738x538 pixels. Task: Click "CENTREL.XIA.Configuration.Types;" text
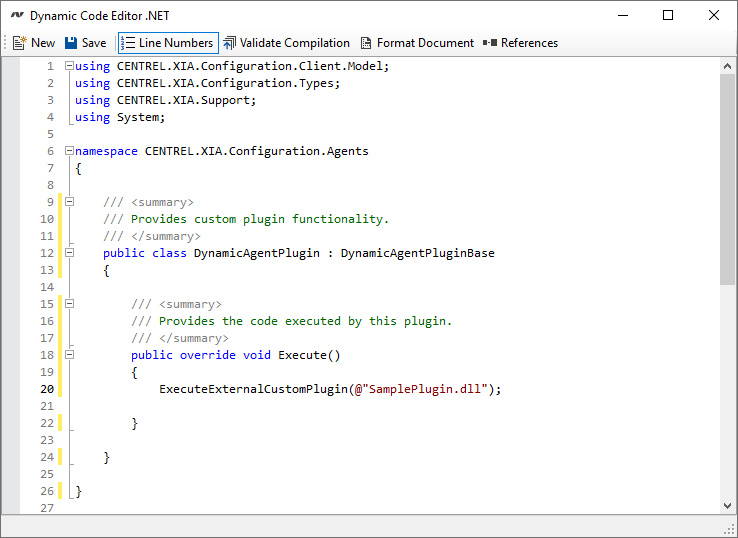tap(228, 83)
